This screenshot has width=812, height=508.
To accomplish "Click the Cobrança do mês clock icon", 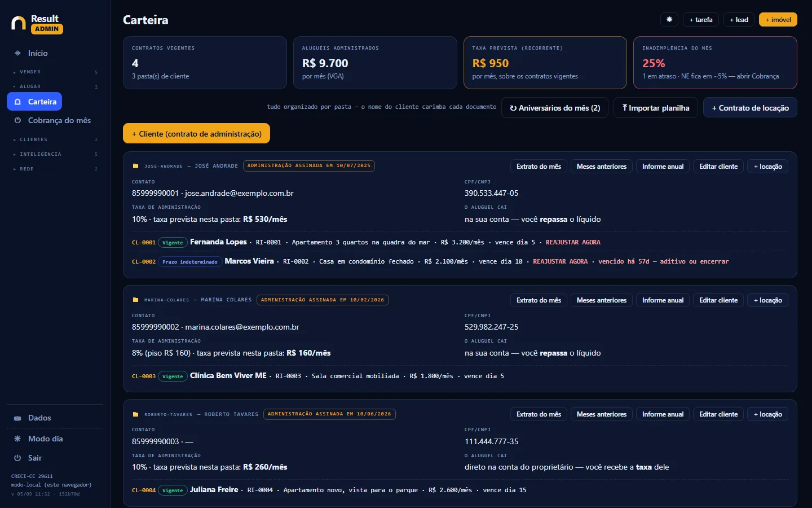I will 17,120.
